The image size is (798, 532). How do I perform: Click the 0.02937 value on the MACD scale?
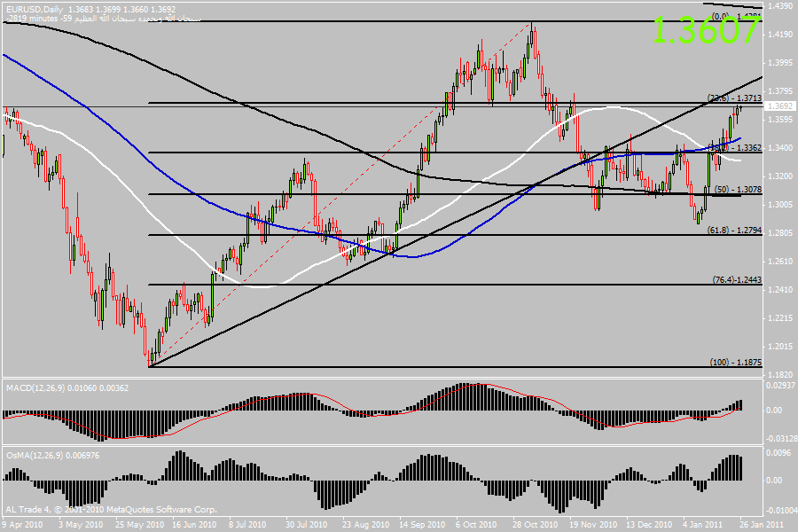[x=781, y=384]
